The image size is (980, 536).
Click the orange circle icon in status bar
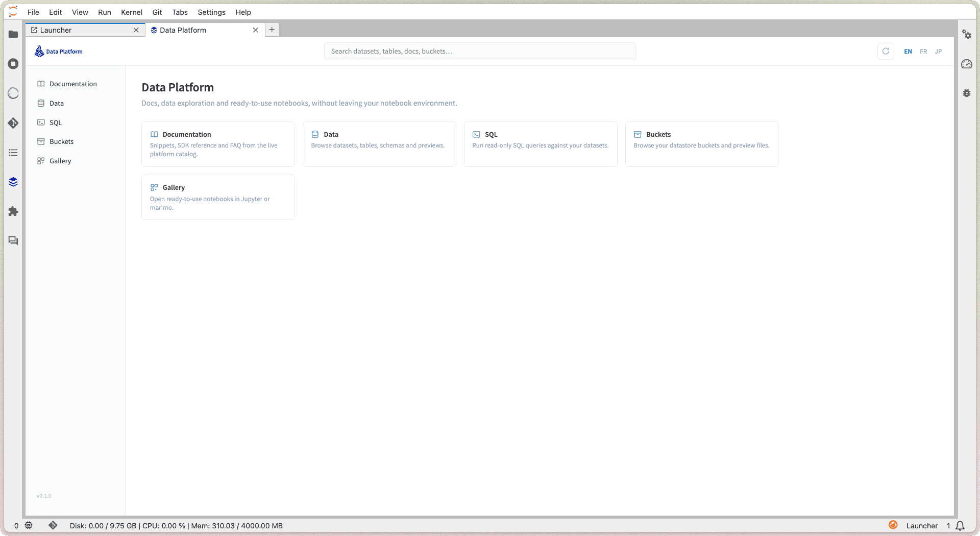[893, 525]
